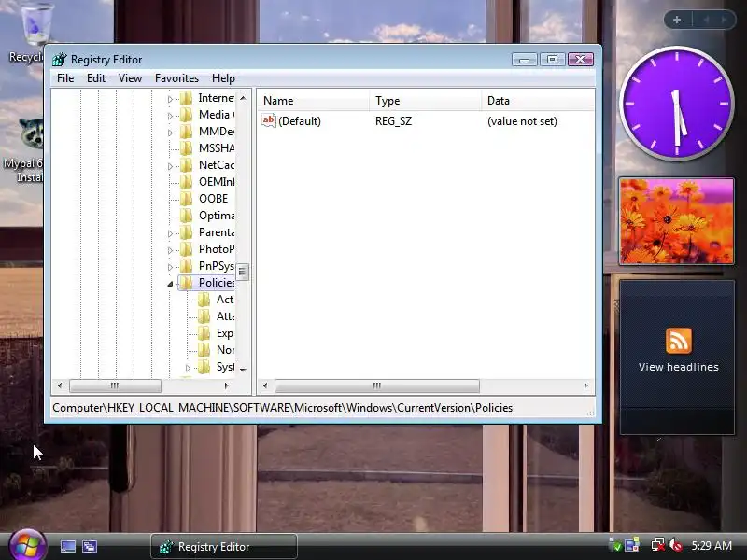747x560 pixels.
Task: Expand the Interne... key
Action: pyautogui.click(x=170, y=99)
